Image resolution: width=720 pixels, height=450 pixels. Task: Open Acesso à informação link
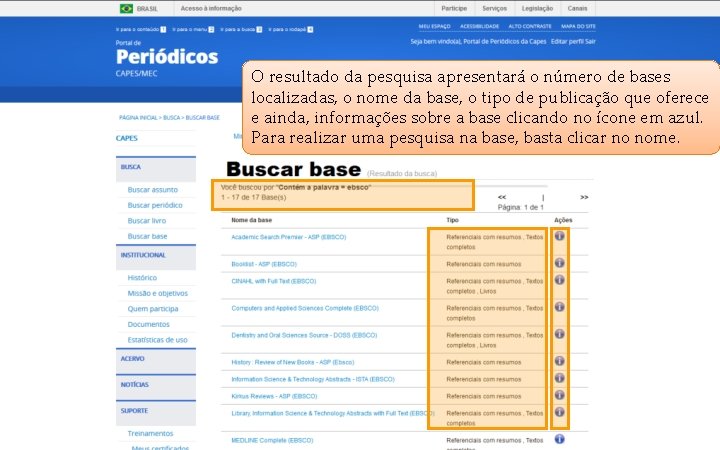[x=211, y=8]
